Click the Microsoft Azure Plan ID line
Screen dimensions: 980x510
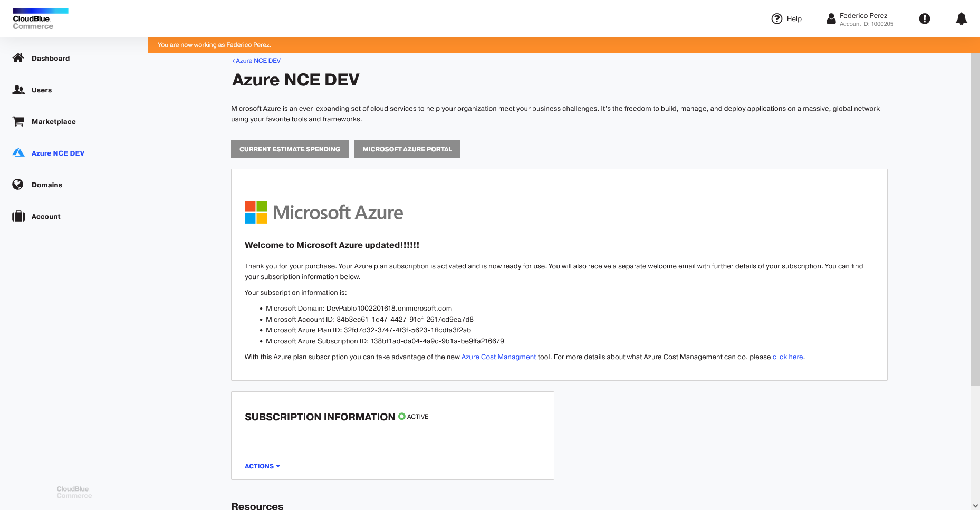click(368, 330)
